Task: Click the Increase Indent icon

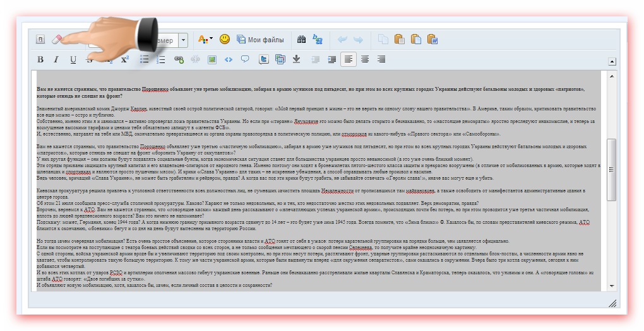Action: tap(332, 59)
